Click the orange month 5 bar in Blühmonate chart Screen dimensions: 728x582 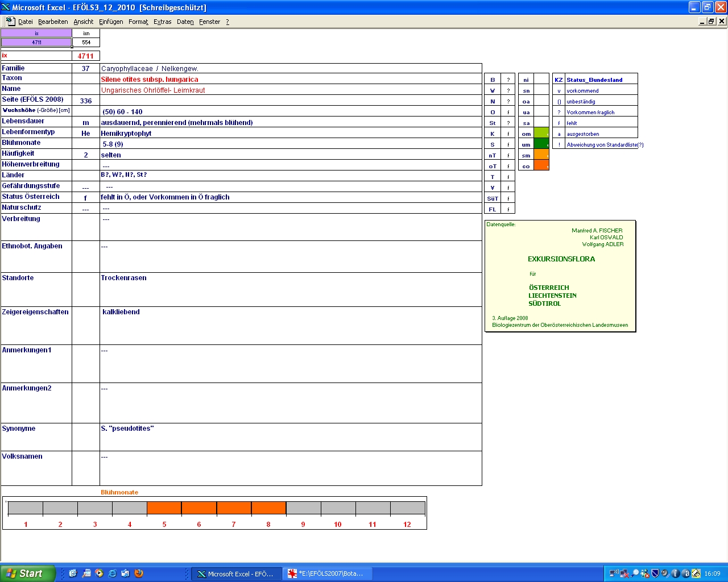tap(164, 508)
